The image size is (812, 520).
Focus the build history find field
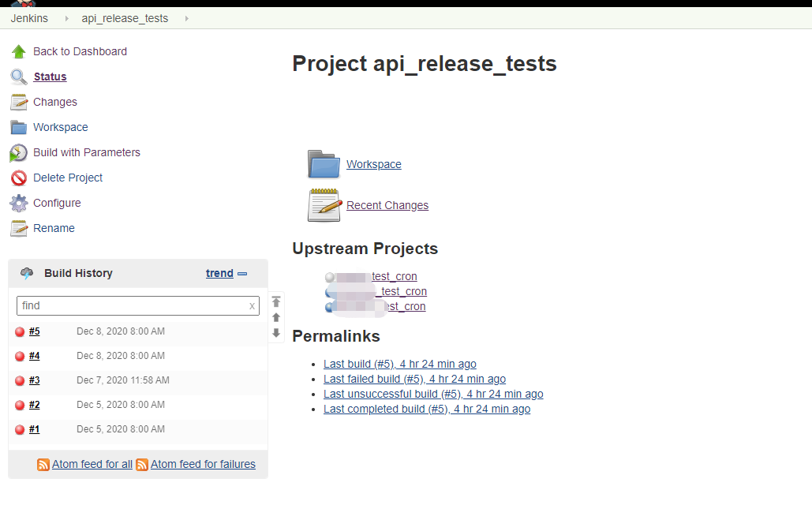pos(138,306)
